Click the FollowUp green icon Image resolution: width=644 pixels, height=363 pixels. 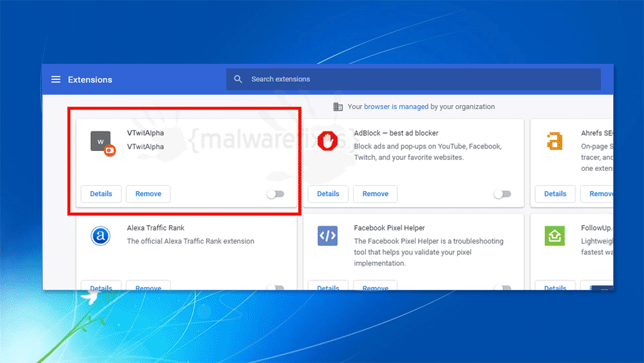554,235
